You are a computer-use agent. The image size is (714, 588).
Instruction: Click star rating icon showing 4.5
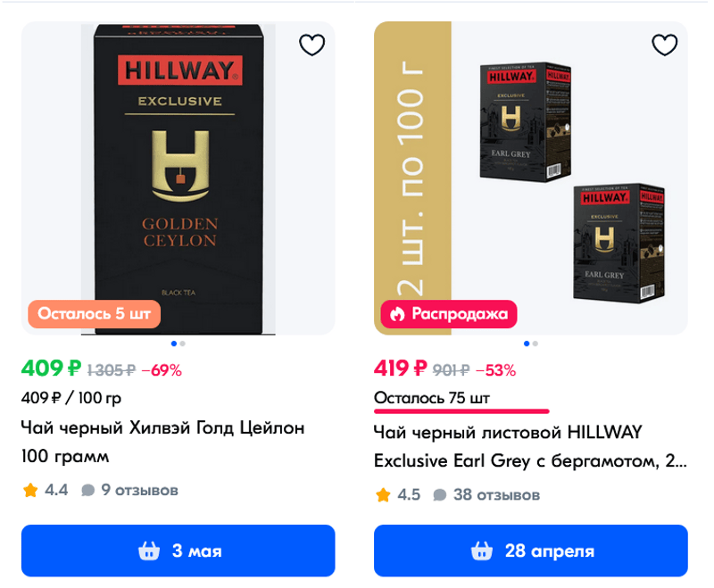[383, 494]
